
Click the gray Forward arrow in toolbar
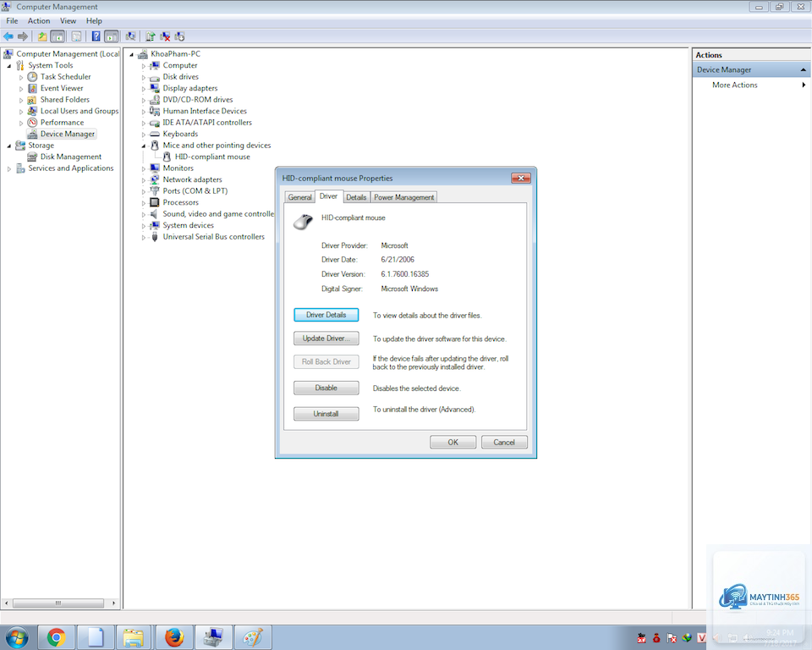(22, 36)
